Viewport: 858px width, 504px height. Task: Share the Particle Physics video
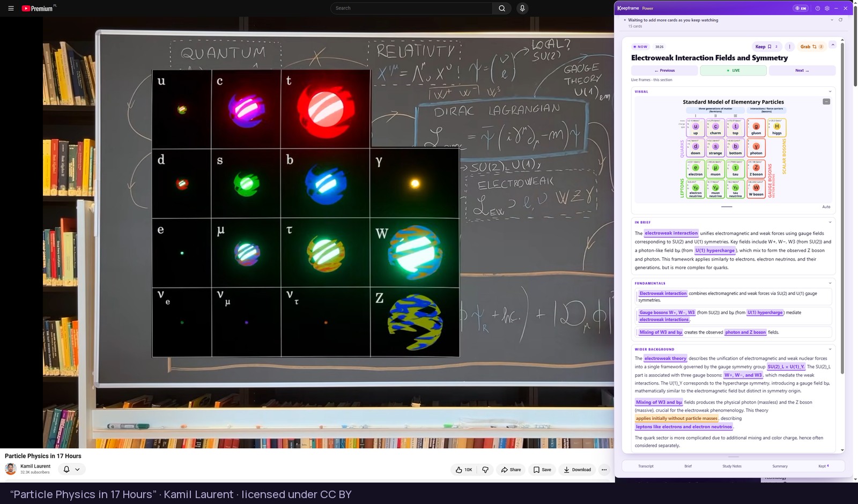coord(511,470)
